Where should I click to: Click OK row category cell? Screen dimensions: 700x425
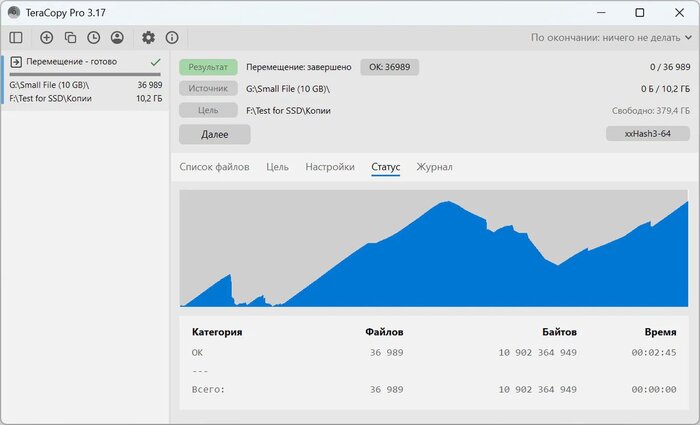pyautogui.click(x=197, y=352)
